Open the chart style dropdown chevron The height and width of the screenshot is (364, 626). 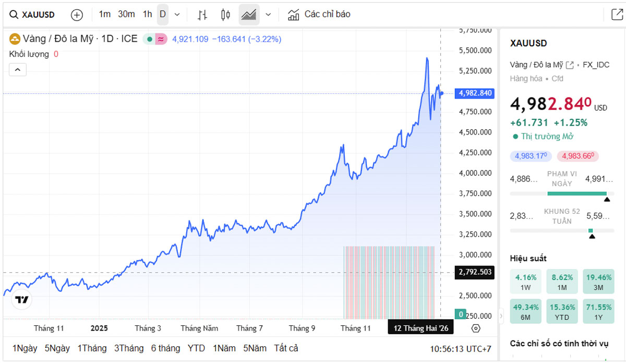268,14
